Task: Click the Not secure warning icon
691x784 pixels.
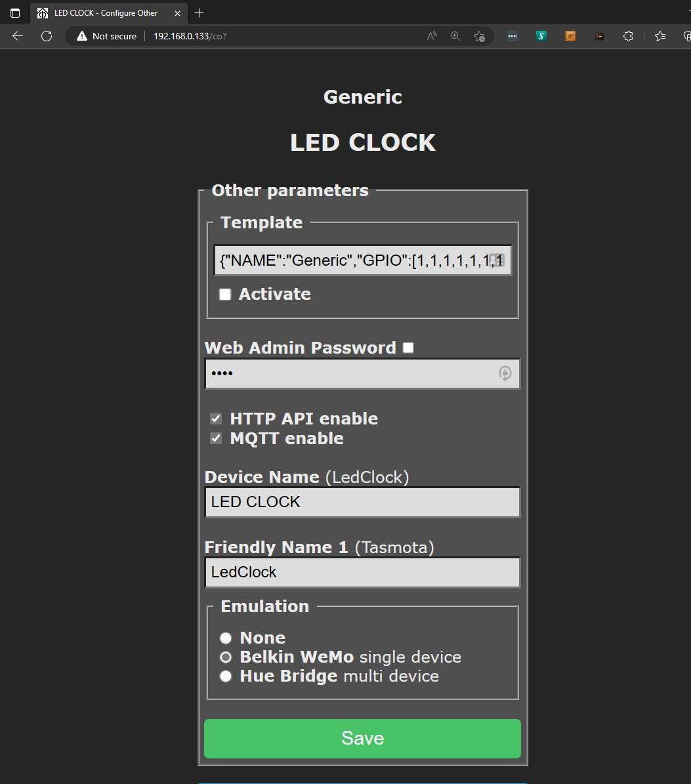Action: (x=81, y=36)
